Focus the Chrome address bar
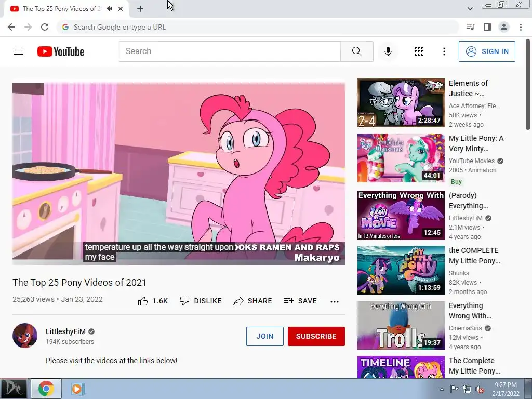 pos(258,27)
